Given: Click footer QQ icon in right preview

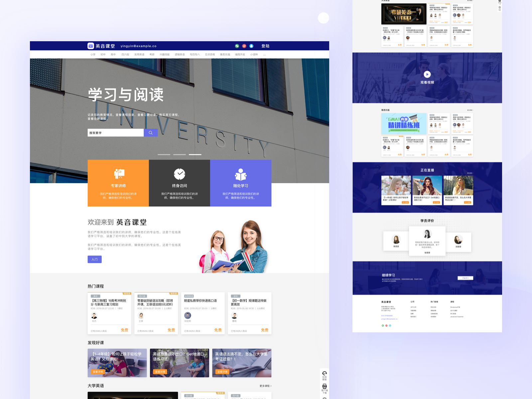Looking at the screenshot, I should pyautogui.click(x=390, y=326).
